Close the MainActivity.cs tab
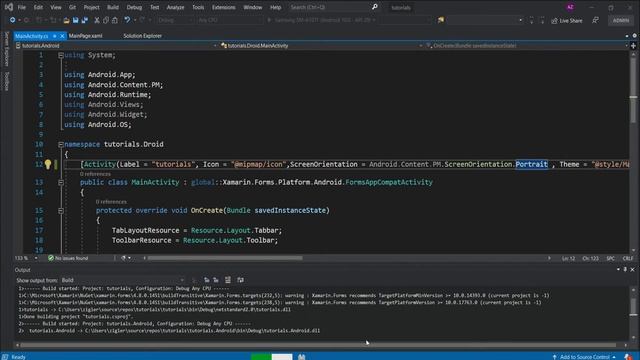This screenshot has width=640, height=360. (62, 36)
